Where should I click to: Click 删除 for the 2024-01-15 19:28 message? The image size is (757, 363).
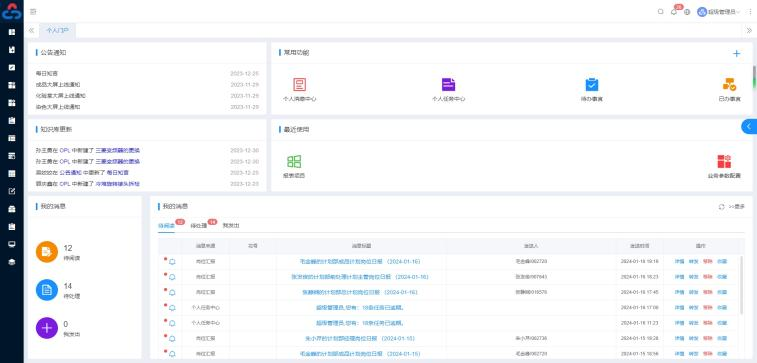click(x=708, y=338)
